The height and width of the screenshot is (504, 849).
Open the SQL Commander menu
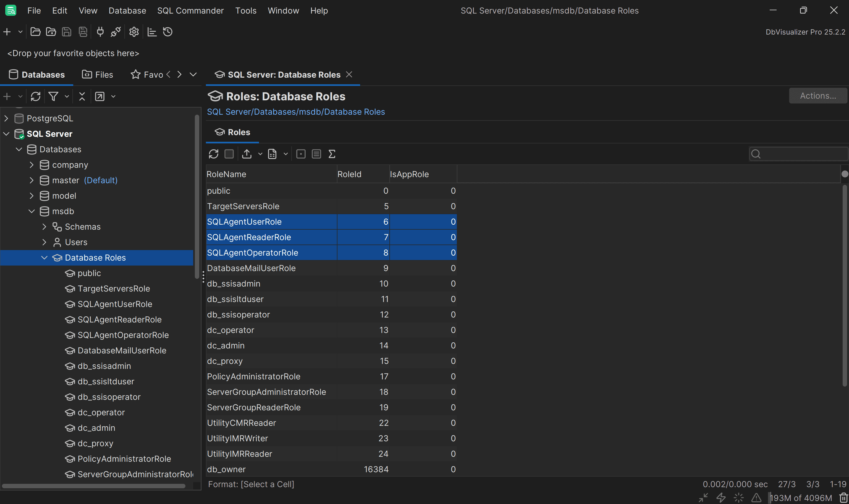pyautogui.click(x=190, y=11)
